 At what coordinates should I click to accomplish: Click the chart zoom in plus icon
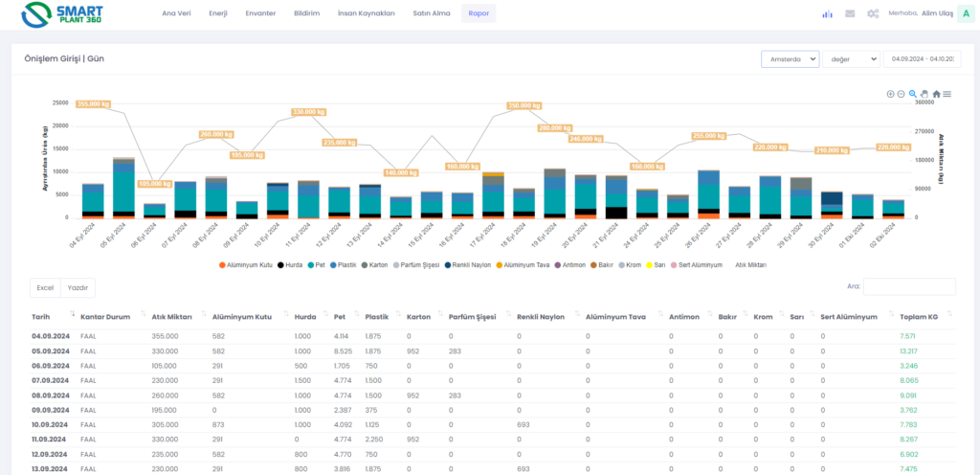point(890,94)
